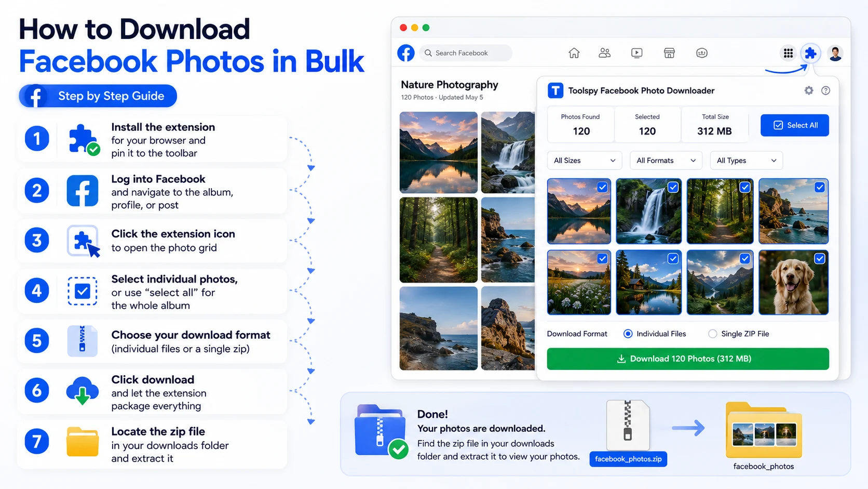Click the Search Facebook field
This screenshot has width=868, height=489.
point(466,53)
